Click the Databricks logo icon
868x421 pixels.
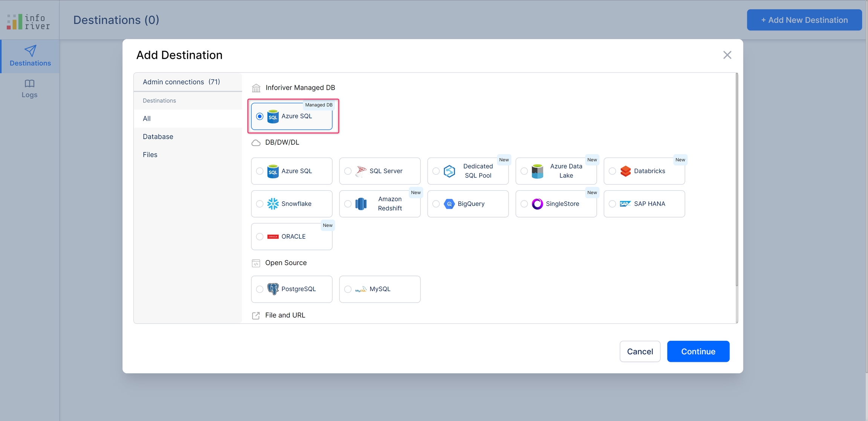pos(625,171)
